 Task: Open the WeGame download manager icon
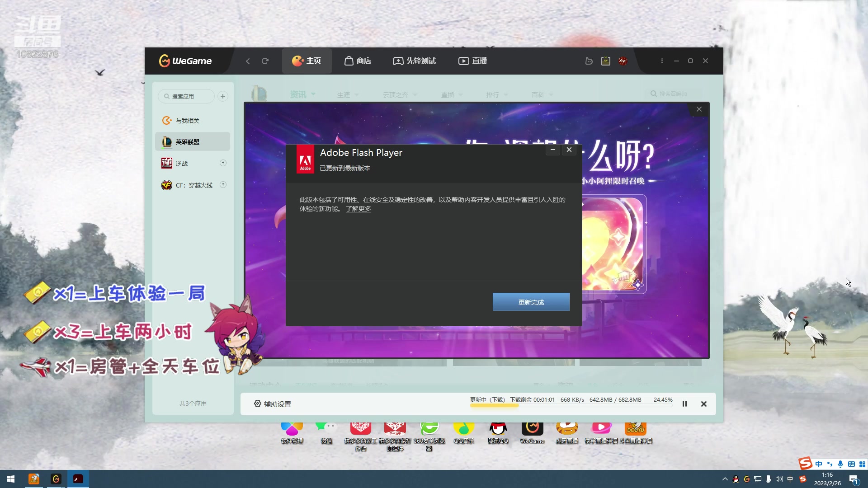(606, 61)
